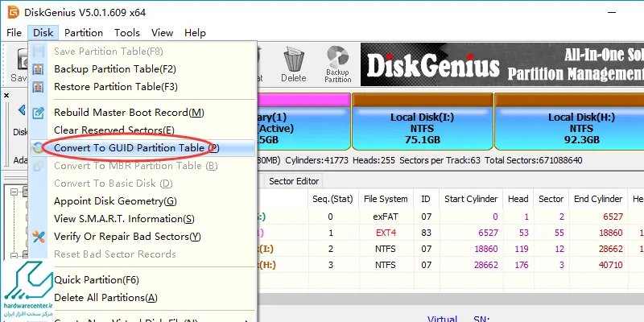Click the Sector column header
The image size is (644, 322).
(x=551, y=199)
